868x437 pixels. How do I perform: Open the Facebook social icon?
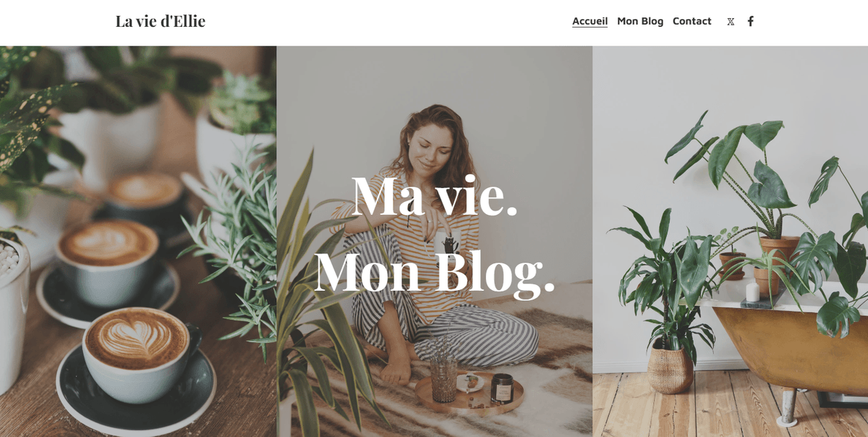(751, 21)
